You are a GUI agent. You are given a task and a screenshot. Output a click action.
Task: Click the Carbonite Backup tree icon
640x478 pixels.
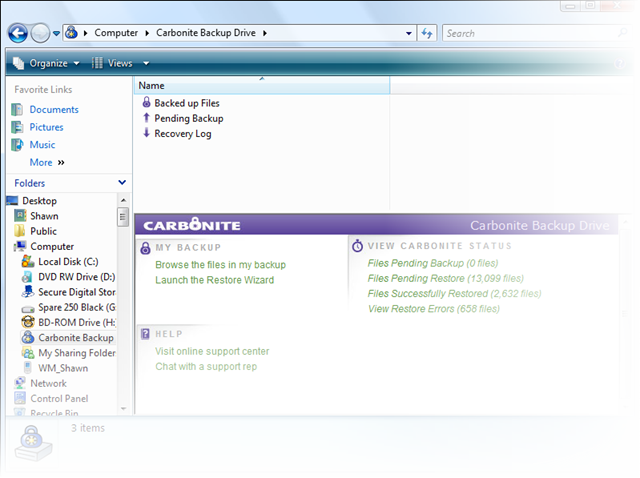28,337
